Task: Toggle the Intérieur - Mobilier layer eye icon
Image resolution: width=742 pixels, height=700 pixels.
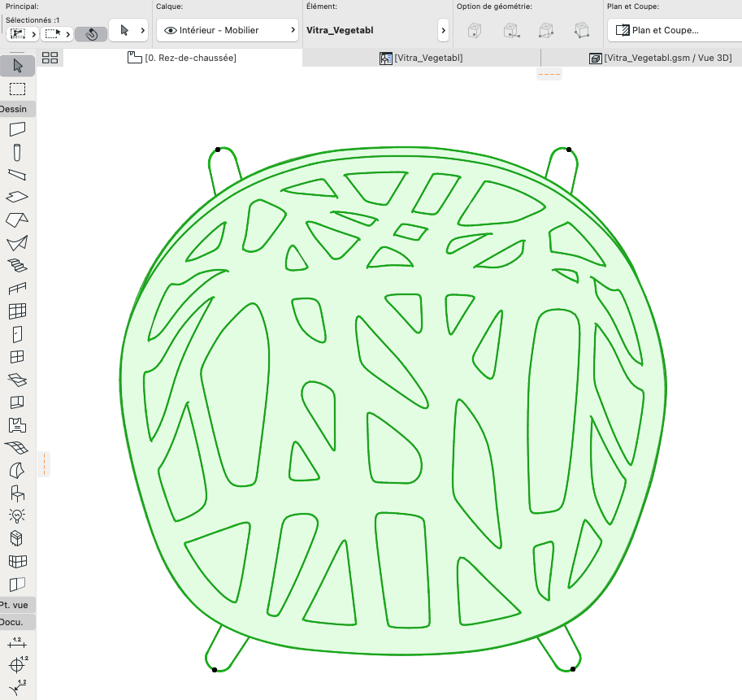Action: pos(171,30)
